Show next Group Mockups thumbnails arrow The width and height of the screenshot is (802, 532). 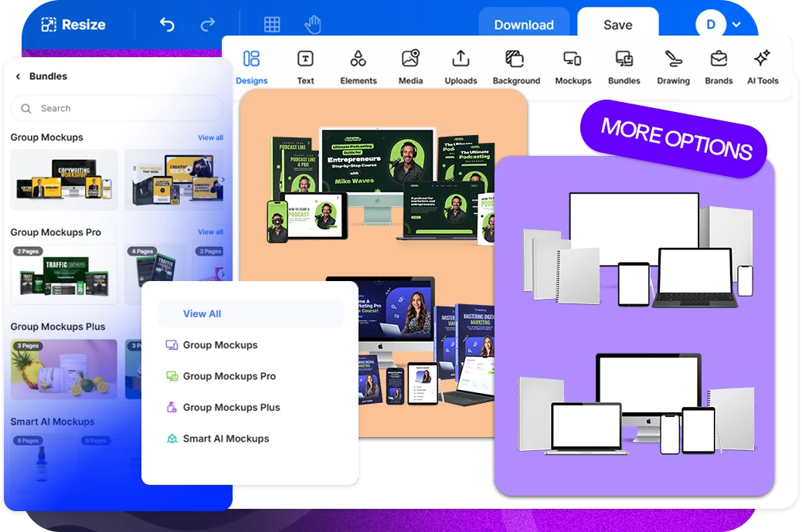pyautogui.click(x=223, y=179)
